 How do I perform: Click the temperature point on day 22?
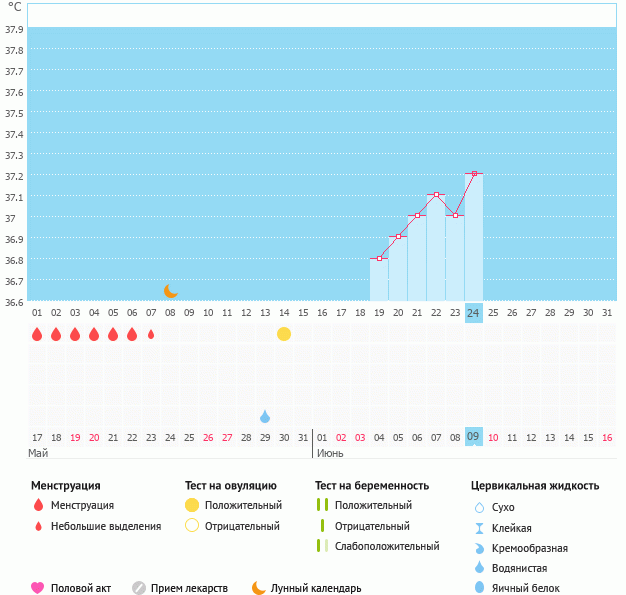(436, 195)
